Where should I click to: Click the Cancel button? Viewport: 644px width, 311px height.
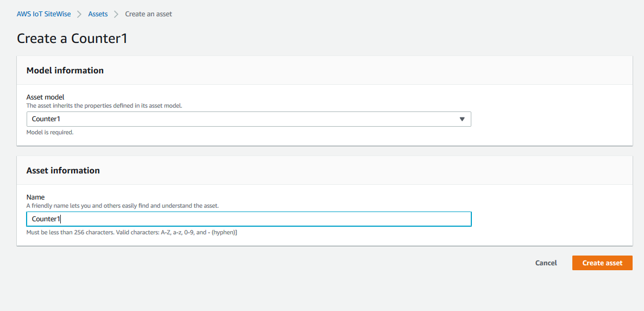click(546, 263)
